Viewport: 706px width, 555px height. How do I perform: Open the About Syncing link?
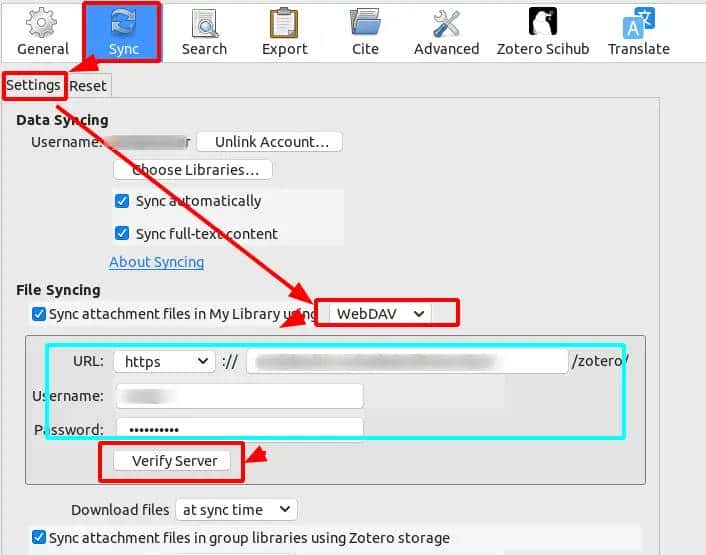tap(156, 262)
